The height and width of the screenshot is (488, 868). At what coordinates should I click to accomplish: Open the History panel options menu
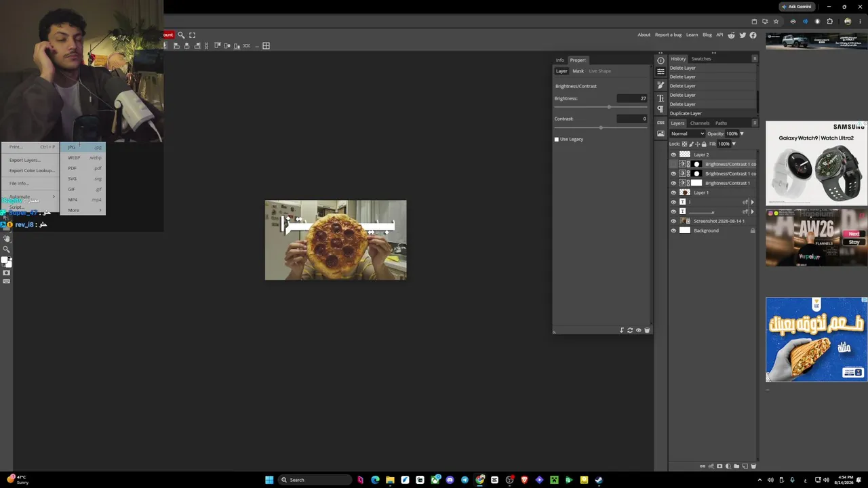(x=755, y=58)
